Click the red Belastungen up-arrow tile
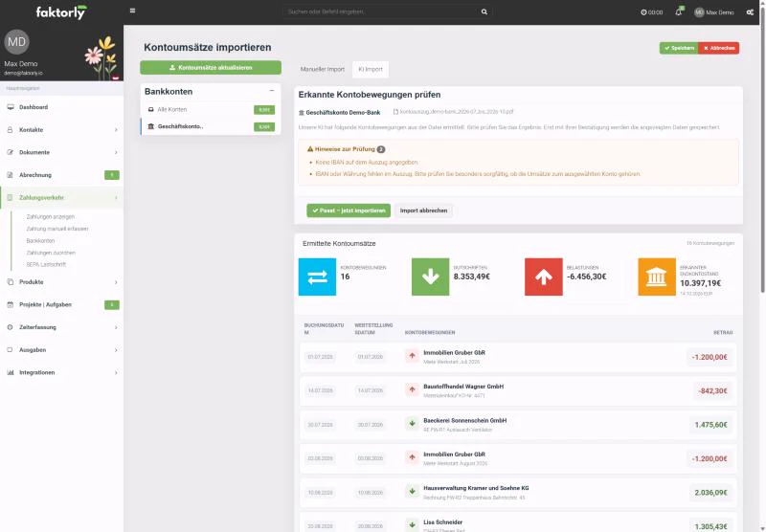Image resolution: width=766 pixels, height=532 pixels. (x=543, y=277)
